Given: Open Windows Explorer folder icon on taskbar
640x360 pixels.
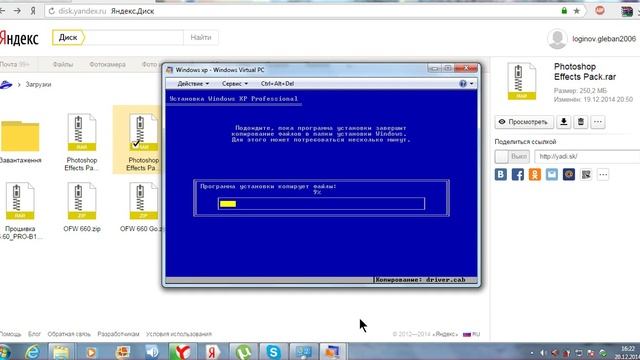Looking at the screenshot, I should tap(61, 351).
